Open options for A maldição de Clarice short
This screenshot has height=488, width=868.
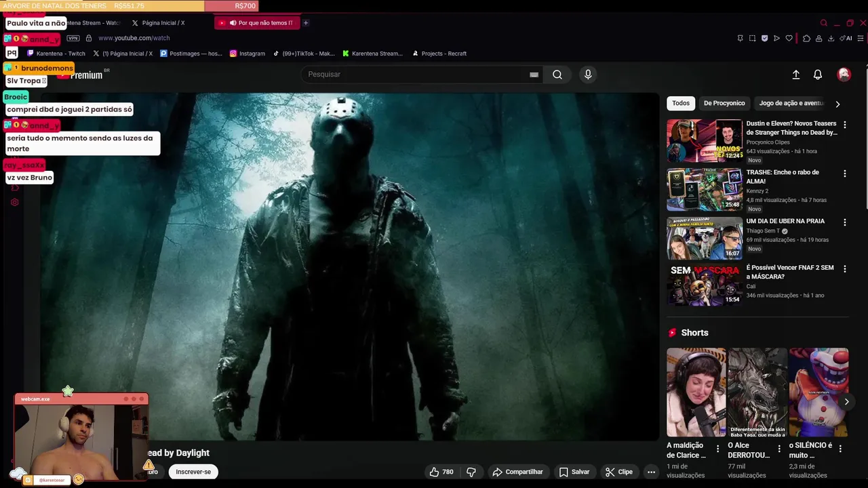pos(717,449)
